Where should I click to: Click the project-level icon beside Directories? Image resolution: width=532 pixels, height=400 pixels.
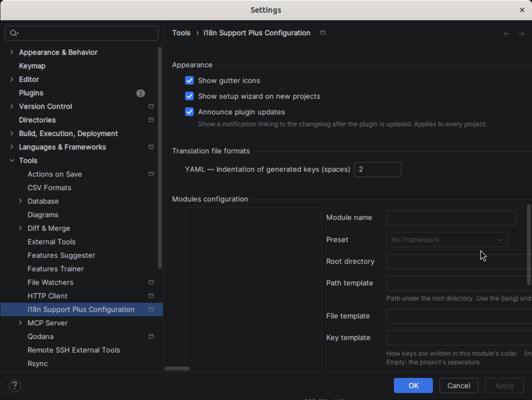coord(151,120)
